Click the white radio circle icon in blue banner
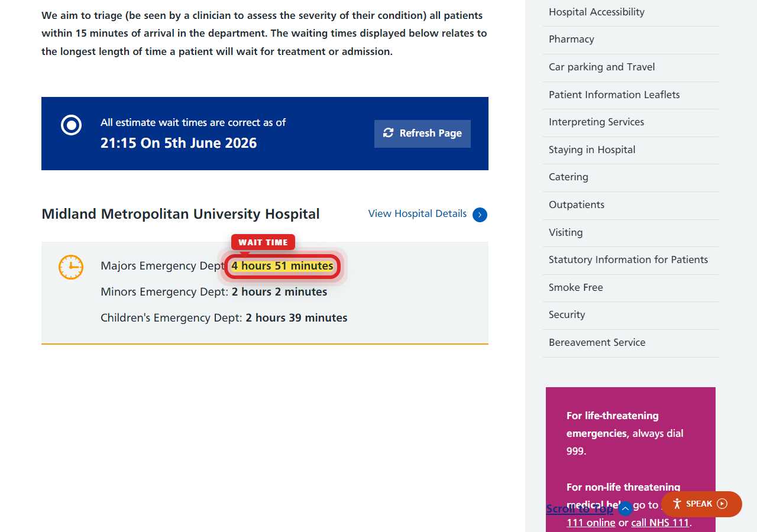 coord(72,125)
